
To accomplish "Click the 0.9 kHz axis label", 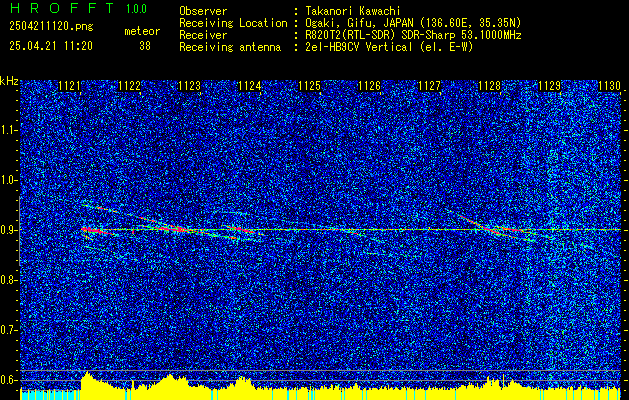I will (x=8, y=230).
